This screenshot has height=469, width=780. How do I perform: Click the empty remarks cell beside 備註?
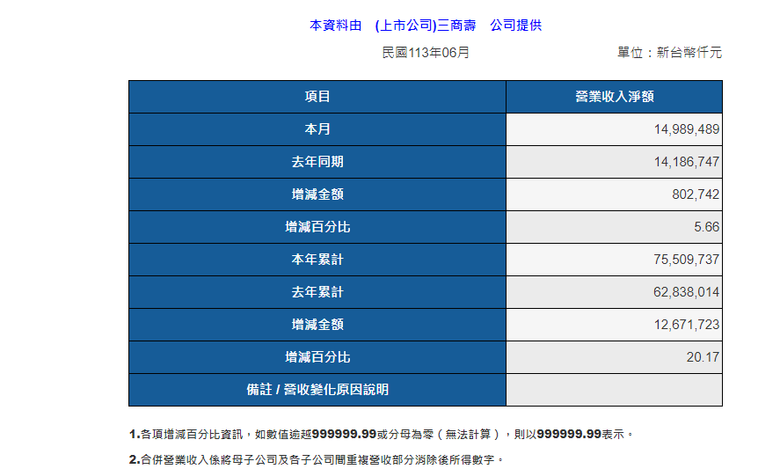[x=614, y=389]
